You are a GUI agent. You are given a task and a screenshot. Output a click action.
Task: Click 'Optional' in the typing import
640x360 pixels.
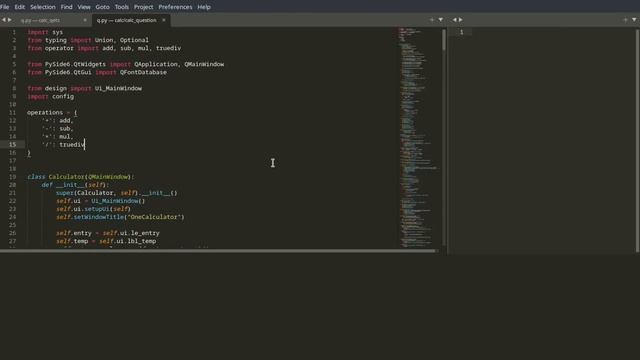[134, 40]
